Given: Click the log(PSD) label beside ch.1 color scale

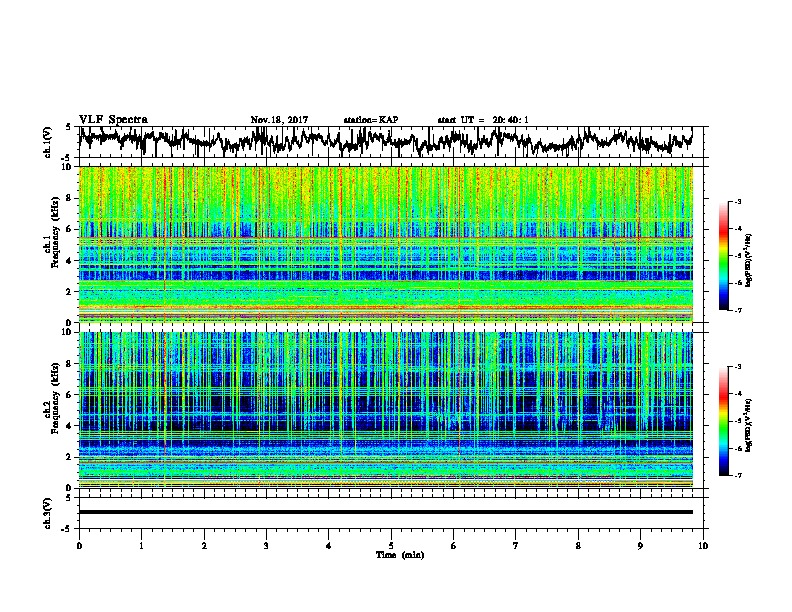Looking at the screenshot, I should tap(748, 261).
